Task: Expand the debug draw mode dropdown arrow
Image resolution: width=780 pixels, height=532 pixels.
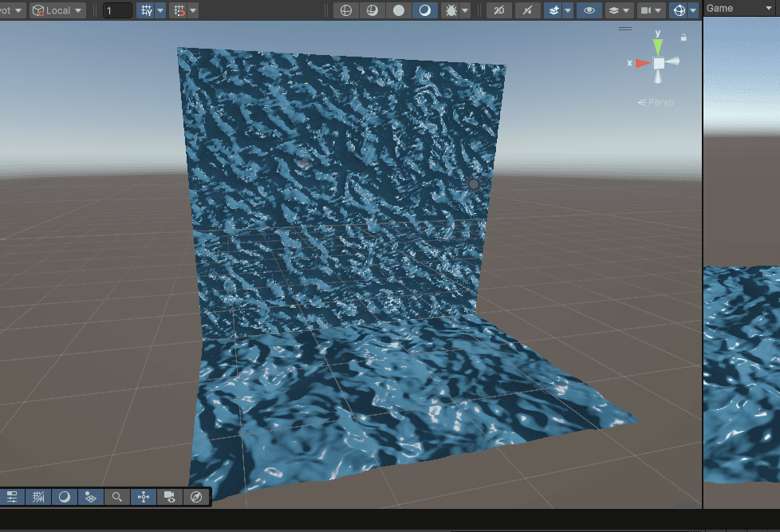Action: [x=465, y=10]
